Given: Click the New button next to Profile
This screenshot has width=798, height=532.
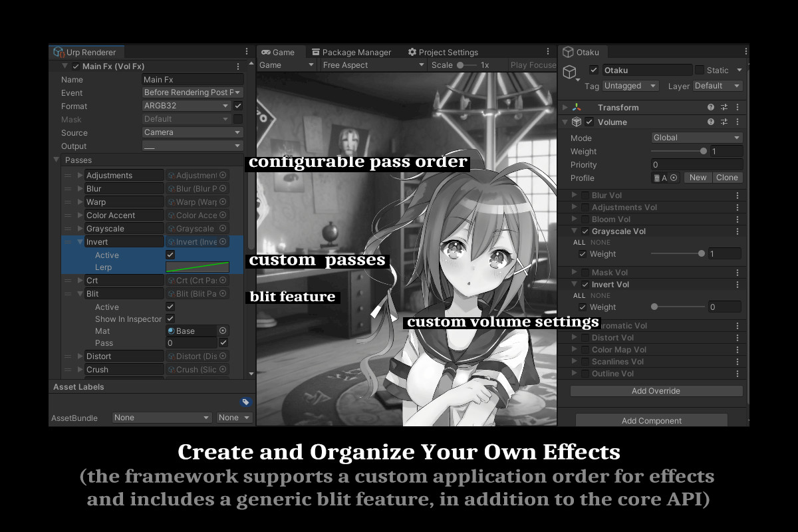Looking at the screenshot, I should tap(698, 178).
